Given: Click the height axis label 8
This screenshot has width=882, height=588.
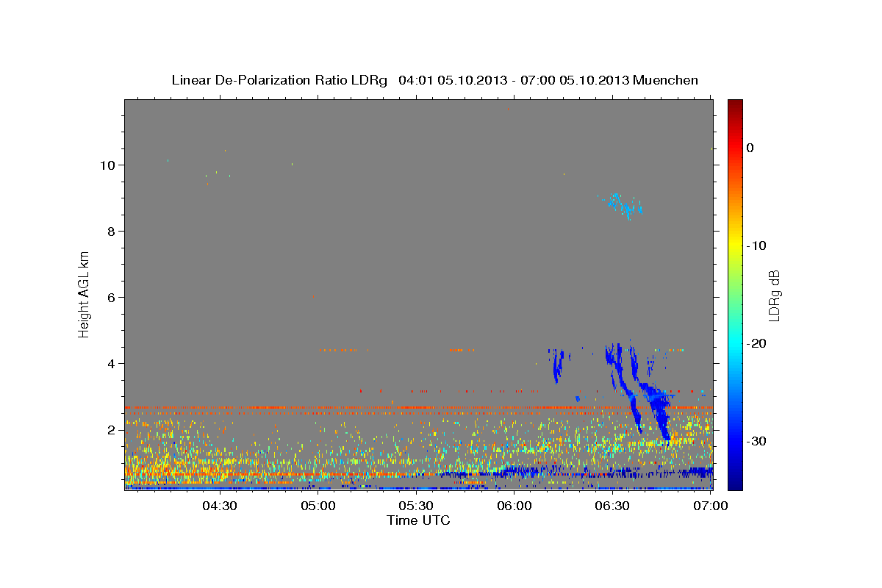Looking at the screenshot, I should [x=113, y=231].
